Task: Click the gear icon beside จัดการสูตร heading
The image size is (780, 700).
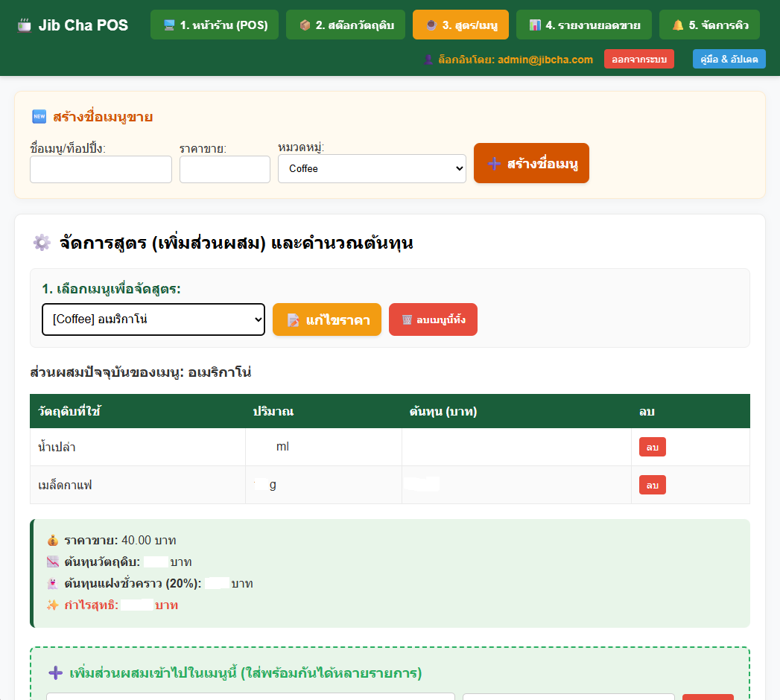Action: point(42,243)
